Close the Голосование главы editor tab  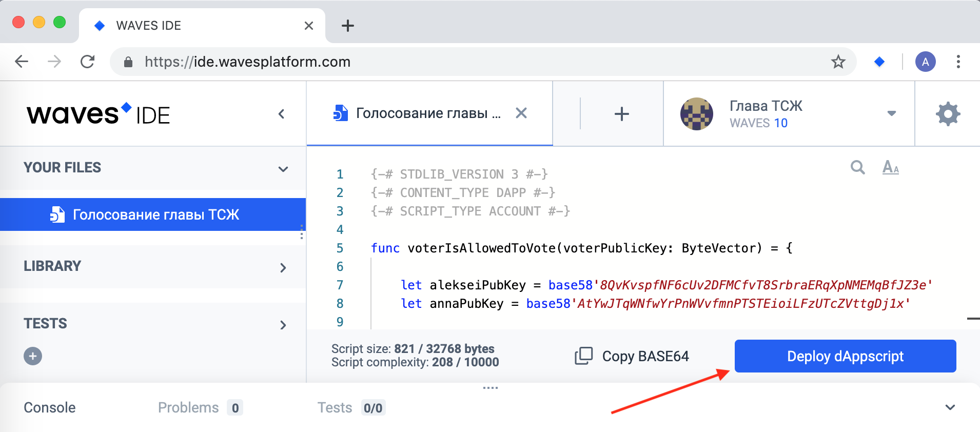pos(521,113)
